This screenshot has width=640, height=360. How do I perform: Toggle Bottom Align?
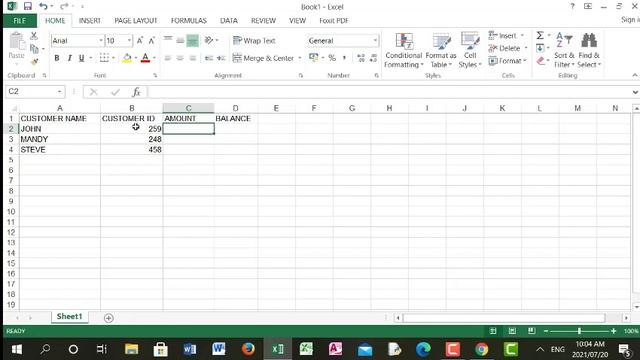pyautogui.click(x=192, y=40)
